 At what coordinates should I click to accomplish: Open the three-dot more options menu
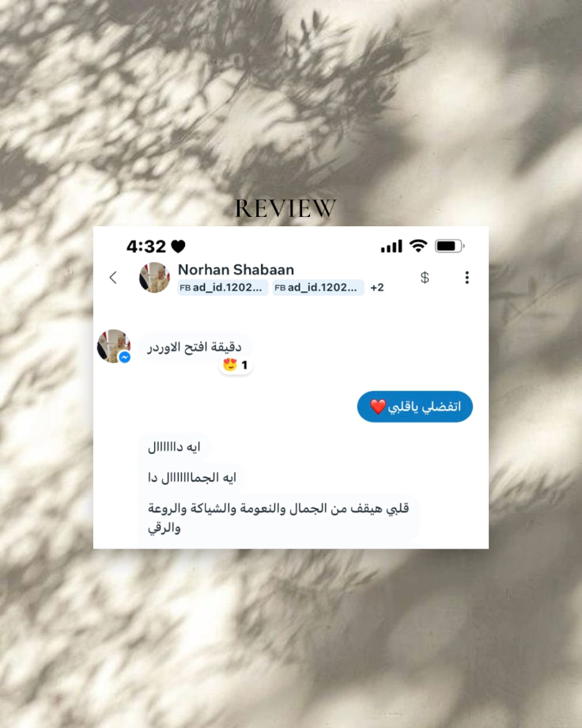coord(467,278)
